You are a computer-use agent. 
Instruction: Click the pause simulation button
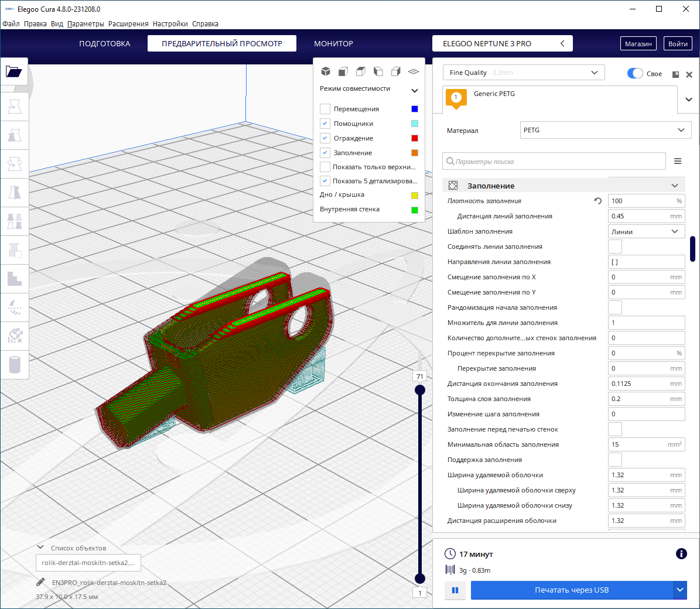click(455, 590)
